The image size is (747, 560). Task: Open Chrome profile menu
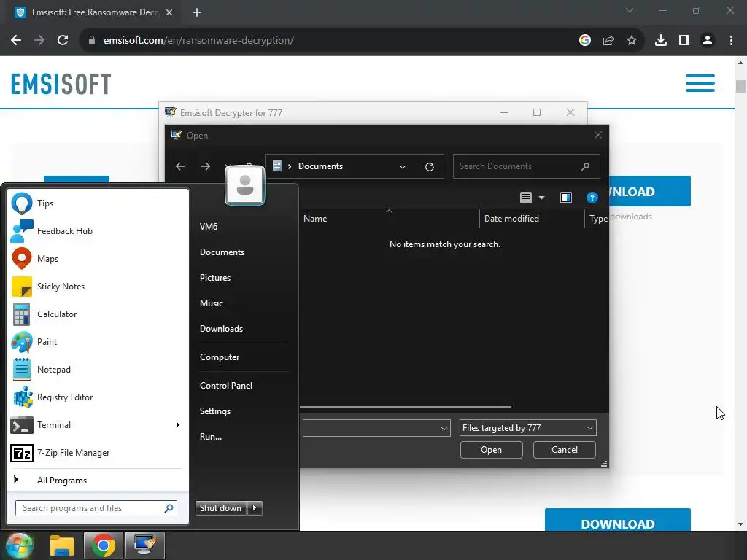pyautogui.click(x=708, y=41)
